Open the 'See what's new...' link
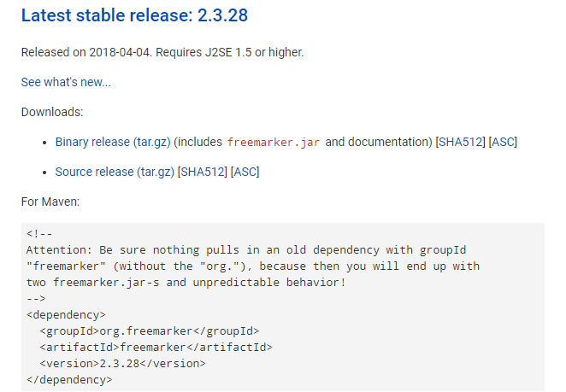Viewport: 566px width, 392px height. coord(66,82)
